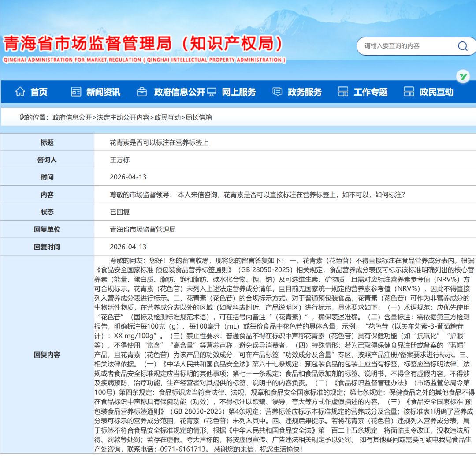Click the 回复内容 row label
476x456 pixels.
(47, 355)
